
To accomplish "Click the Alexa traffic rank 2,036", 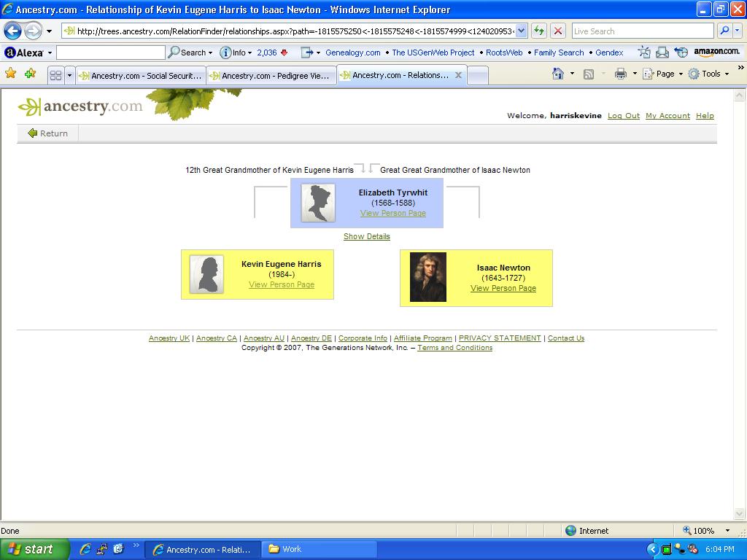I will 267,52.
